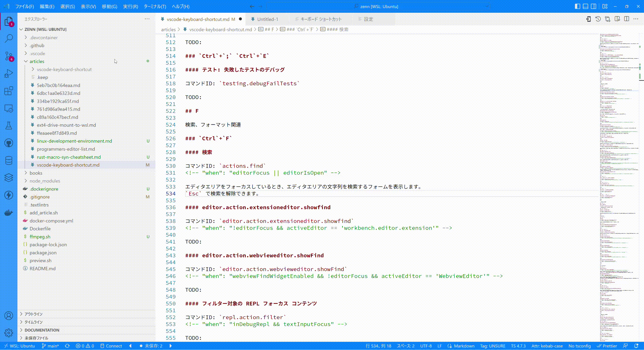This screenshot has width=644, height=350.
Task: Click UTF-8 encoding in status bar
Action: (x=426, y=346)
